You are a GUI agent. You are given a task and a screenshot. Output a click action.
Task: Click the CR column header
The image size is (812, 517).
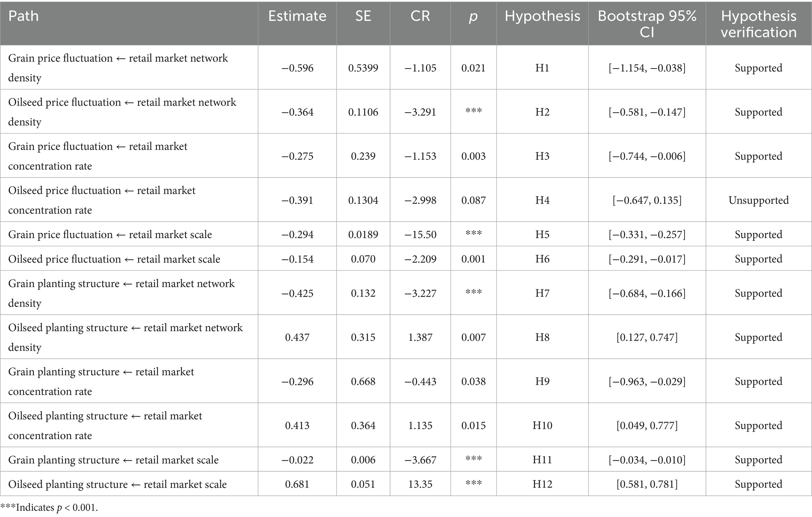pos(420,16)
